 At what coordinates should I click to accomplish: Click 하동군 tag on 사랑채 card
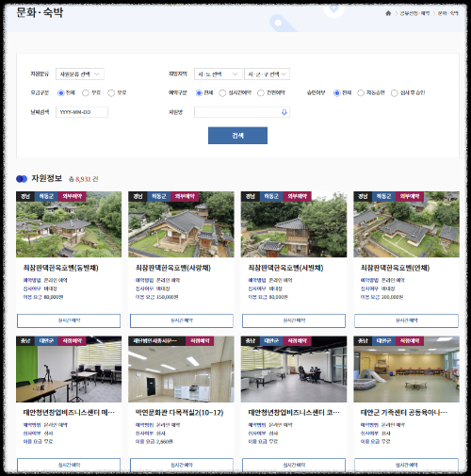pyautogui.click(x=159, y=196)
